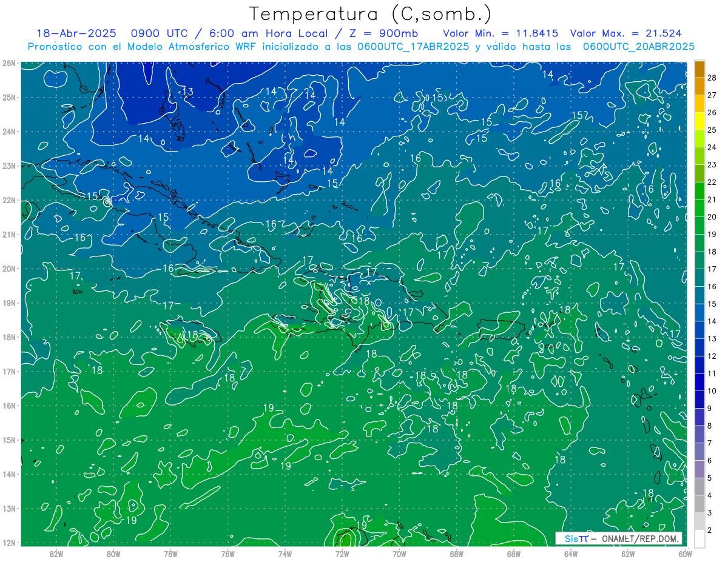Click the "20N" latitude axis label
Screen dimensions: 728x562
coord(8,269)
